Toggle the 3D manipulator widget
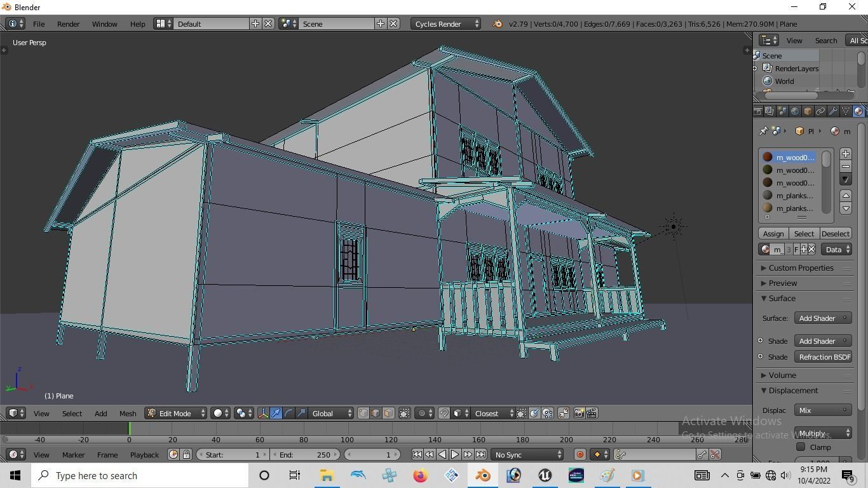Image resolution: width=868 pixels, height=488 pixels. click(263, 413)
